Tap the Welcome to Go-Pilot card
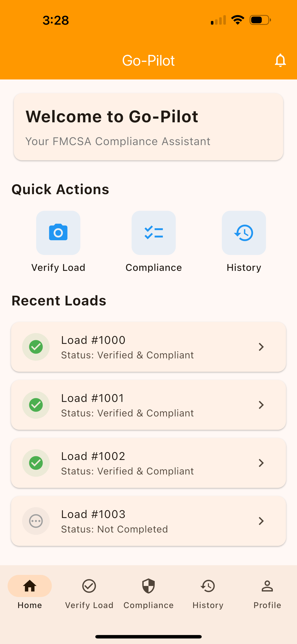 point(148,127)
